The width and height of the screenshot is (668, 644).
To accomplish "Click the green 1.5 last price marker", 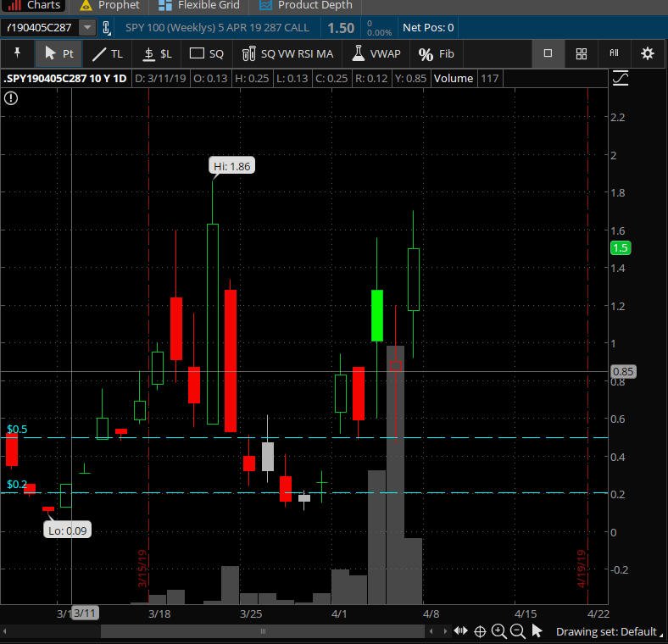I will point(621,248).
